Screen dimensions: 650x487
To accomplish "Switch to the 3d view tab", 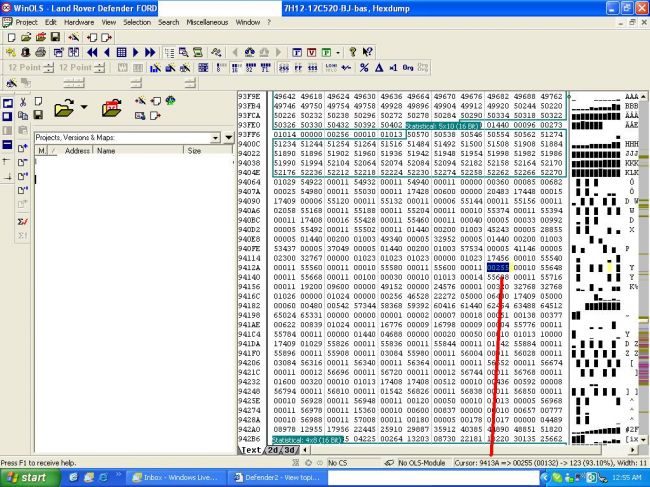I will click(x=289, y=450).
